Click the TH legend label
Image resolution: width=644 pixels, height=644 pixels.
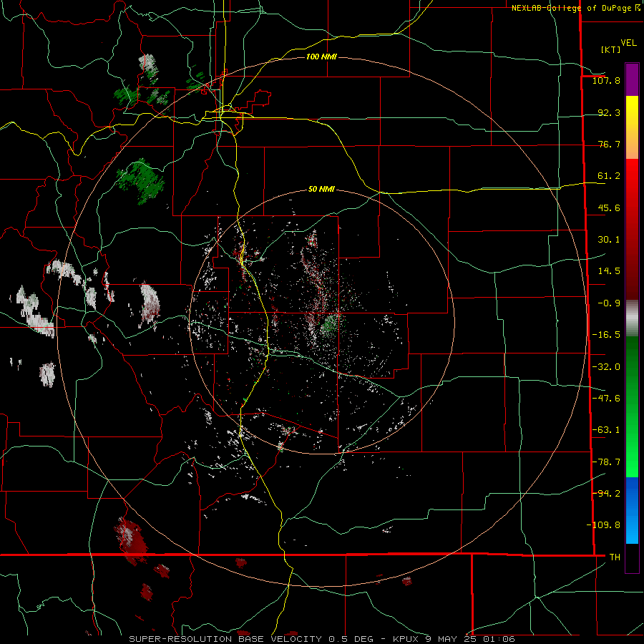pyautogui.click(x=615, y=557)
